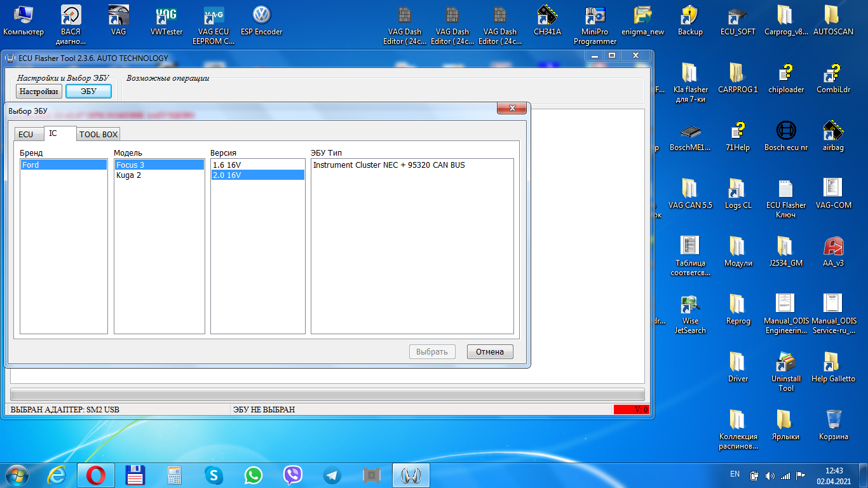Viewport: 868px width, 488px height.
Task: Click the EN language indicator in tray
Action: click(x=735, y=474)
